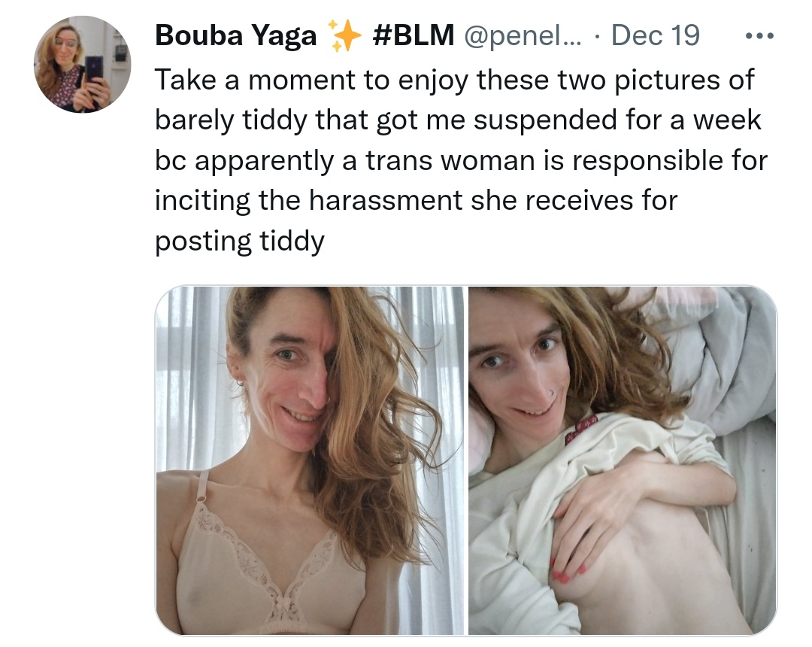The image size is (812, 647).
Task: Open the @penel... handle profile link
Action: (x=523, y=36)
